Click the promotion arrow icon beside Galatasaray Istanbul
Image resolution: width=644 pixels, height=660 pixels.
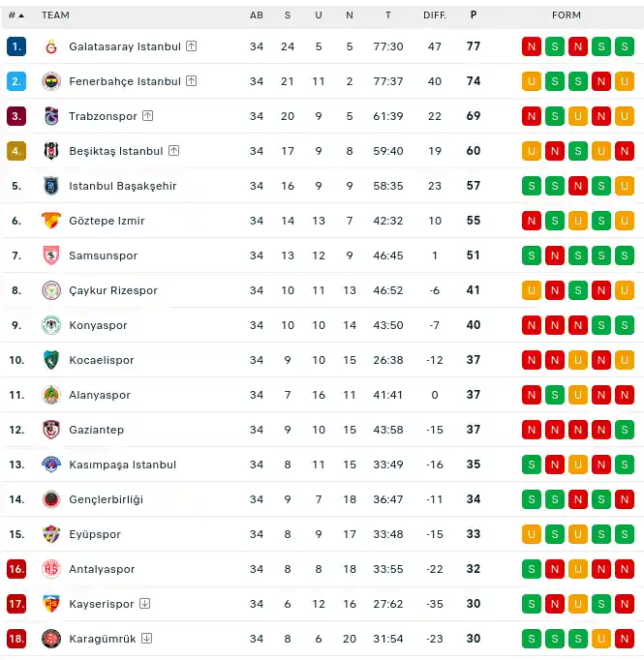(191, 45)
